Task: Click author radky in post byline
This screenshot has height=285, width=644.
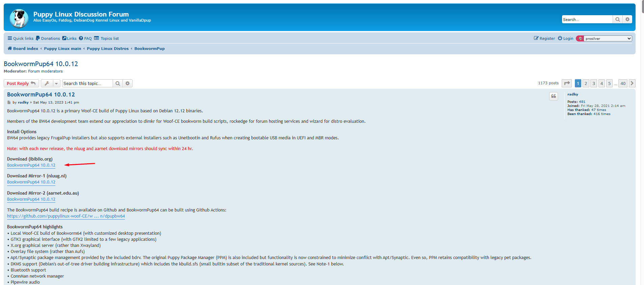Action: point(23,103)
